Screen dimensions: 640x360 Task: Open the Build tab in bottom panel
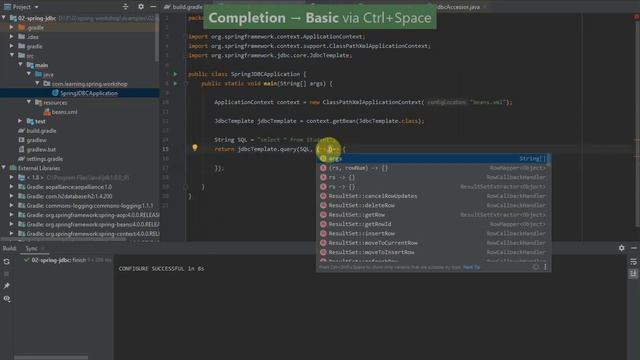pyautogui.click(x=9, y=248)
